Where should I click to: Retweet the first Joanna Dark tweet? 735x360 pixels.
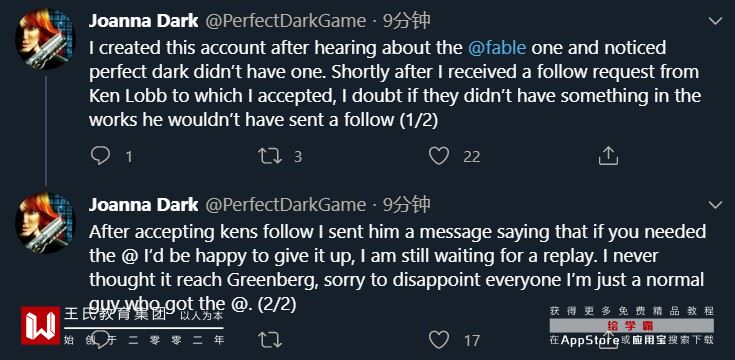coord(270,156)
